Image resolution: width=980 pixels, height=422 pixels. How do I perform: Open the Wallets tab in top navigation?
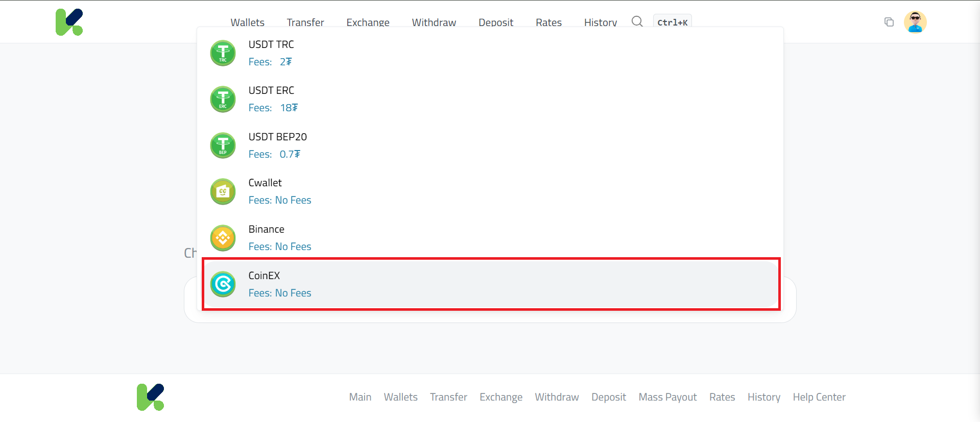[247, 22]
